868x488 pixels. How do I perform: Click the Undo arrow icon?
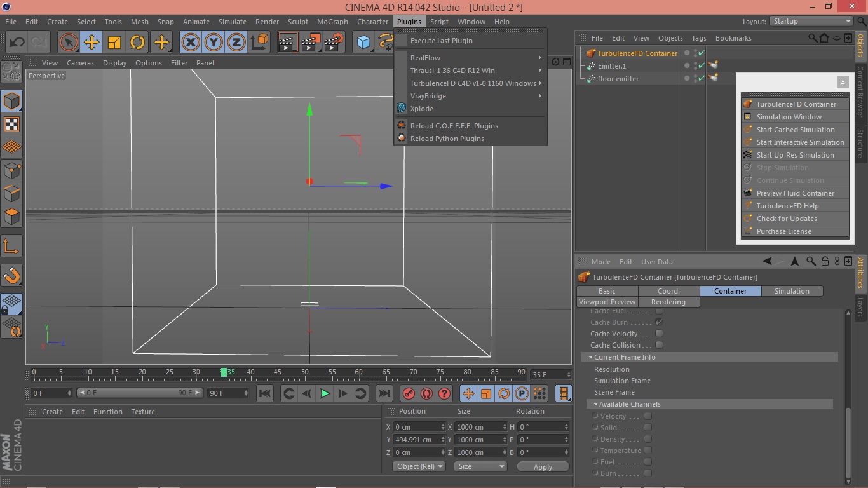[17, 43]
